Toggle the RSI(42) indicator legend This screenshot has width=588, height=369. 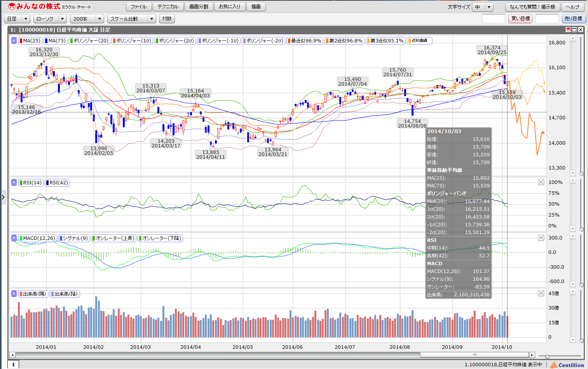click(57, 182)
